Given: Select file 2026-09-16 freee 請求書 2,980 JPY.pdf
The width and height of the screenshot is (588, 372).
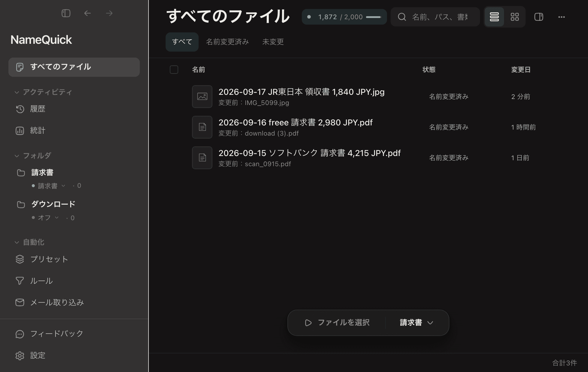Looking at the screenshot, I should tap(295, 122).
